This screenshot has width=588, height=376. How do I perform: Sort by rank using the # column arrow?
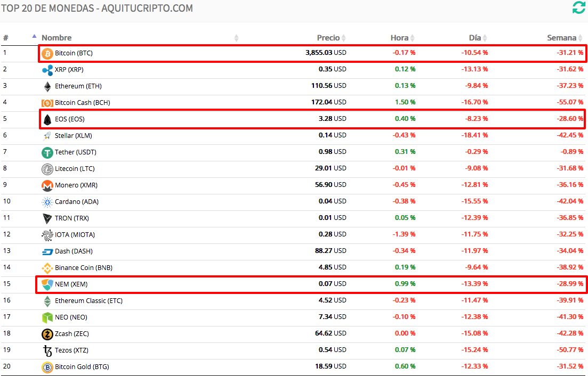click(34, 36)
